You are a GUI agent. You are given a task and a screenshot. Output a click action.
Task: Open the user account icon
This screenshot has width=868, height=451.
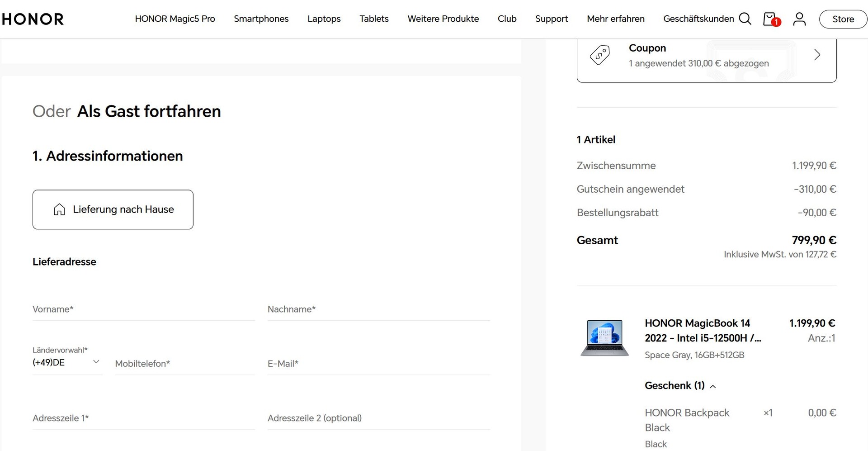(799, 19)
